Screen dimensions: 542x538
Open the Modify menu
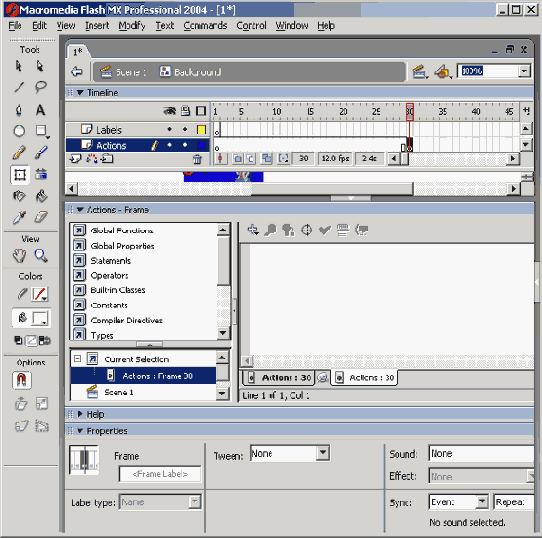click(132, 26)
